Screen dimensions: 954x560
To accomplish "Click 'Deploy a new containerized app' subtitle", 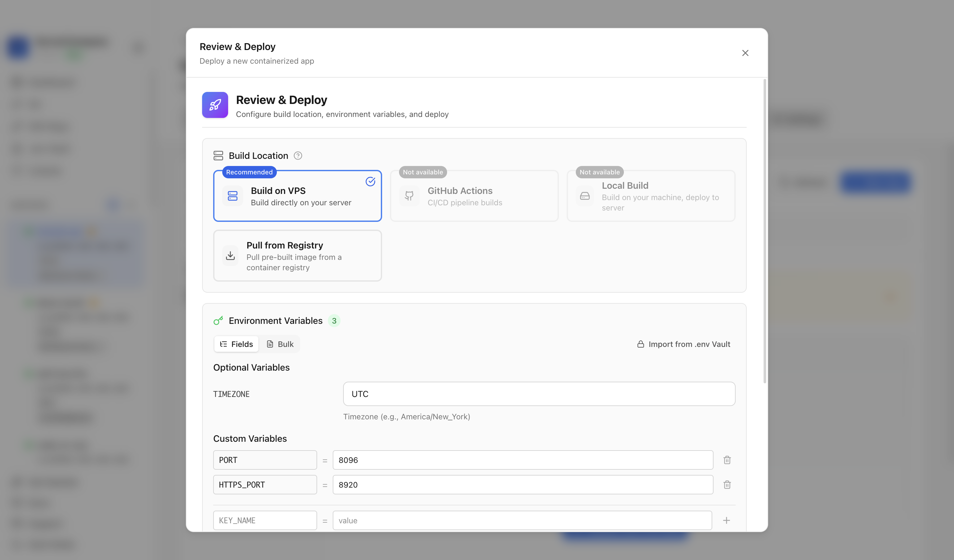I will (257, 61).
